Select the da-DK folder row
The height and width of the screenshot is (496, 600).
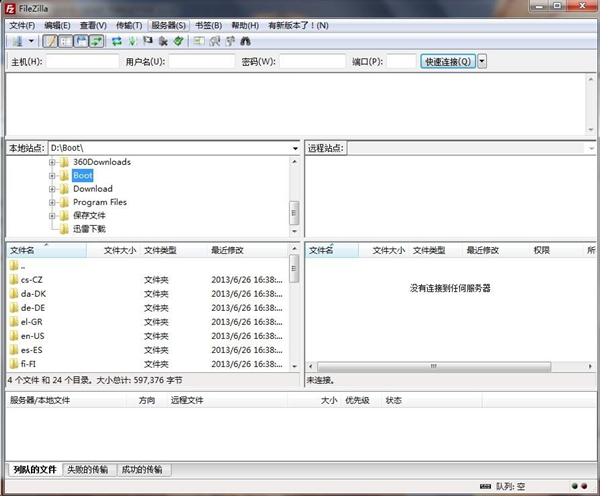147,294
